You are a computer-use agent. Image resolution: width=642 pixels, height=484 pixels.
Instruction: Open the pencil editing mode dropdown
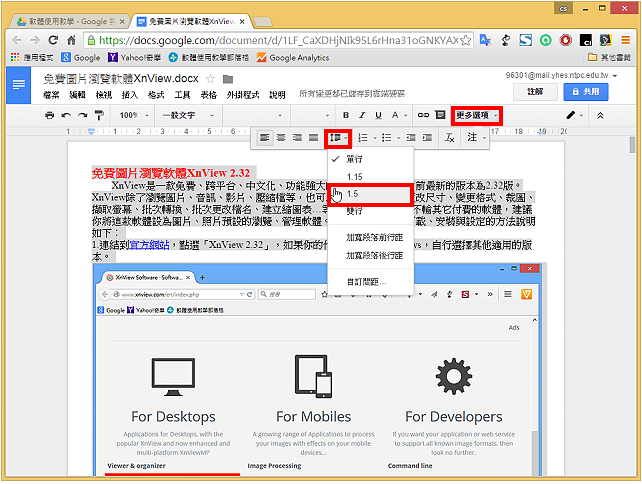coord(574,115)
